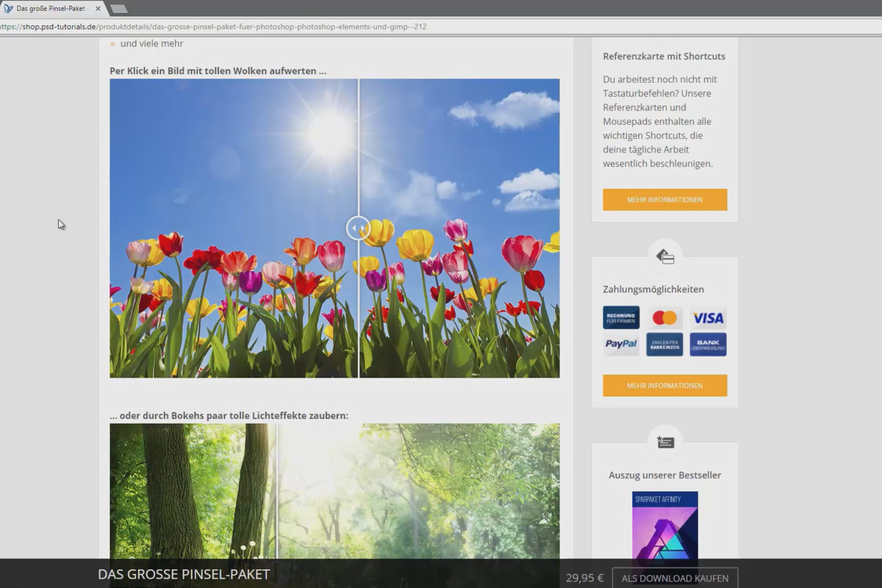Click the Referenzkarte mit Shortcuts heading

coord(664,56)
